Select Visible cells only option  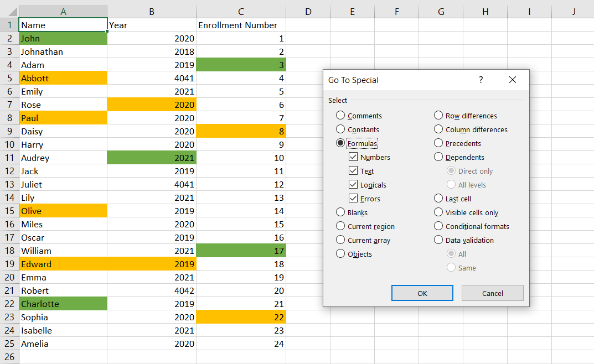(466, 212)
